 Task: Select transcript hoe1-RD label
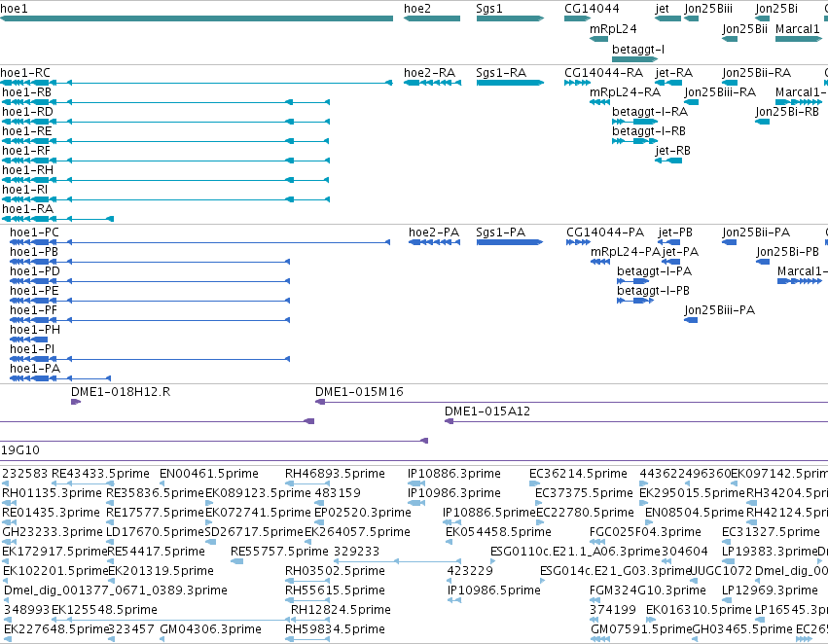(x=27, y=111)
